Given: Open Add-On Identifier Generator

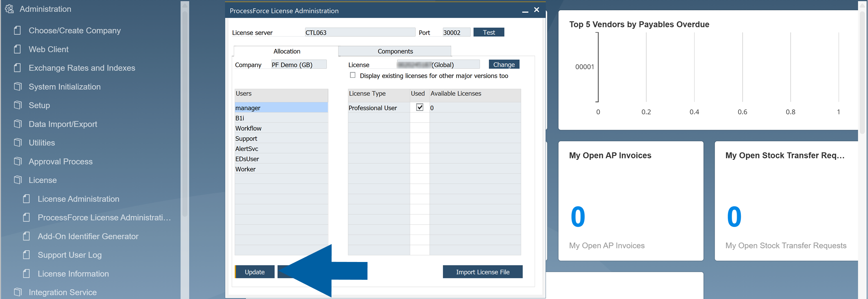Looking at the screenshot, I should point(88,236).
